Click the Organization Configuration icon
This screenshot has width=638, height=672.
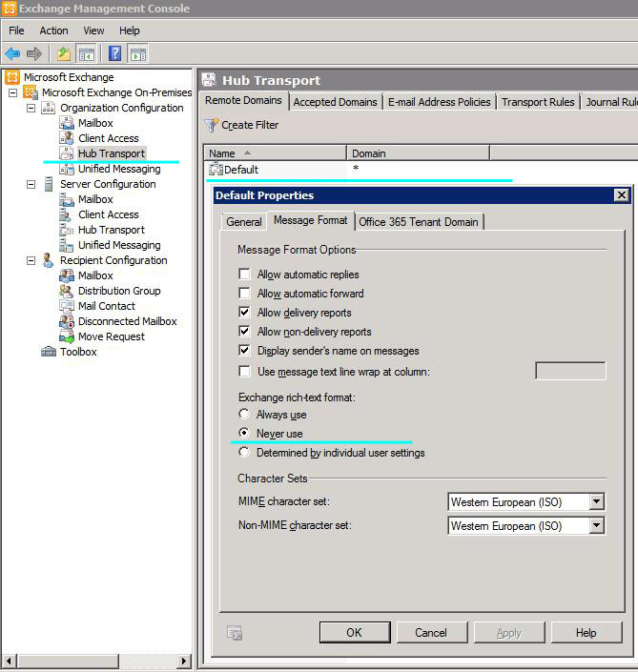[48, 108]
